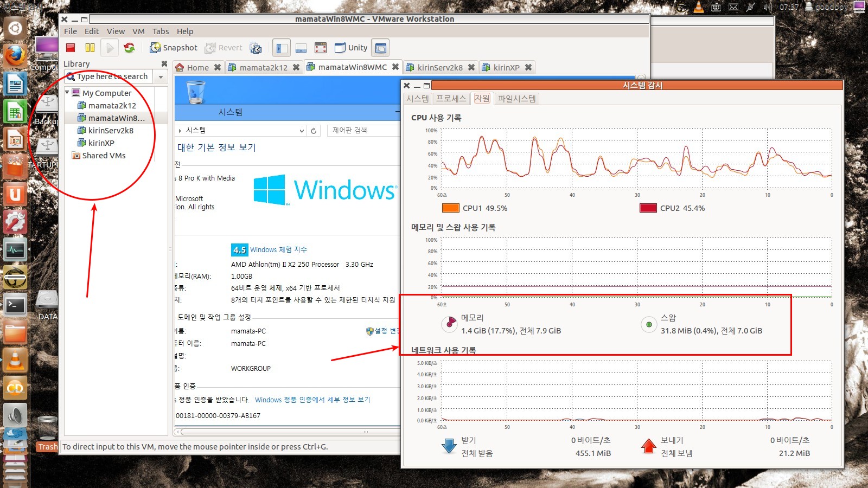
Task: Open LibreOffice Calc from the launcher
Action: click(x=15, y=112)
